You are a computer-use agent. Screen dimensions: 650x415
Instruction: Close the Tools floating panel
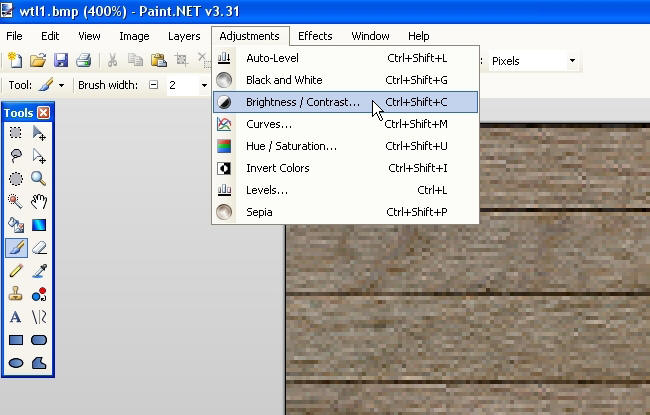pyautogui.click(x=44, y=112)
